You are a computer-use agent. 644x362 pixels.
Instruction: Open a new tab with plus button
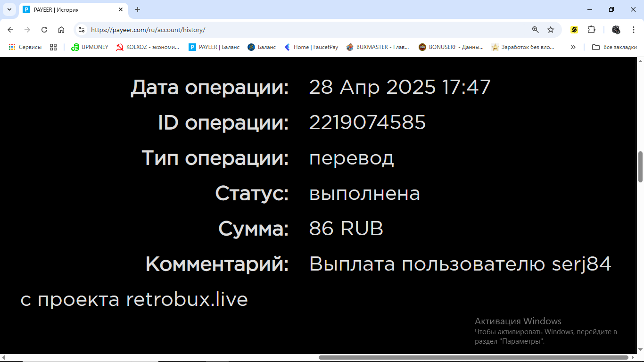(138, 9)
